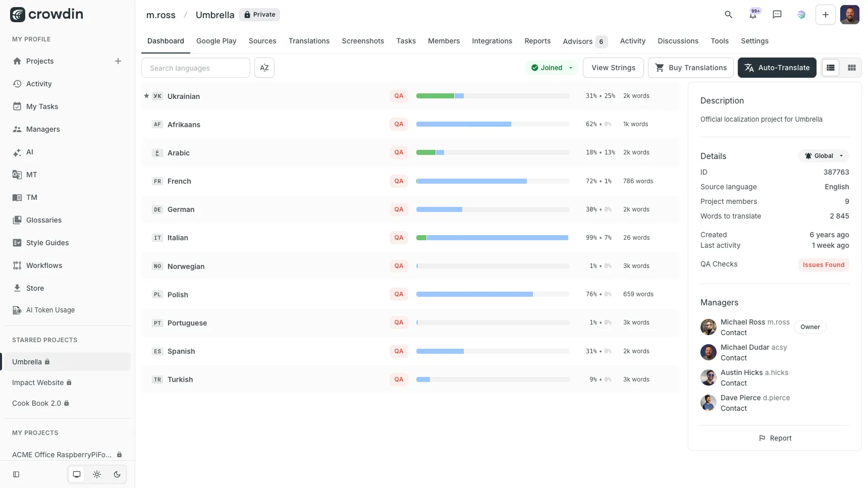Click Auto-Translate button
Image resolution: width=868 pixels, height=488 pixels.
click(x=777, y=68)
